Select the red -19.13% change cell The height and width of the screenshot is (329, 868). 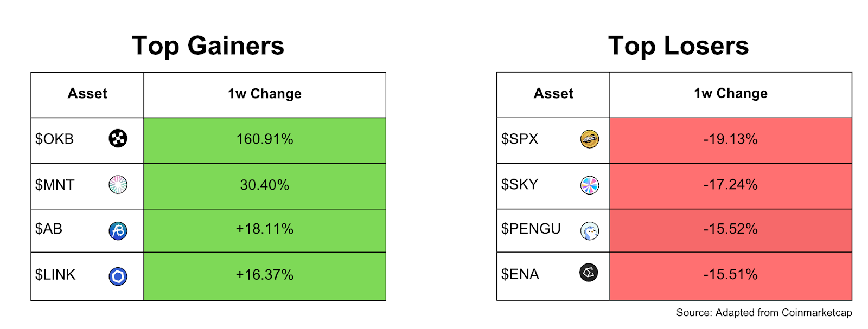tap(730, 140)
